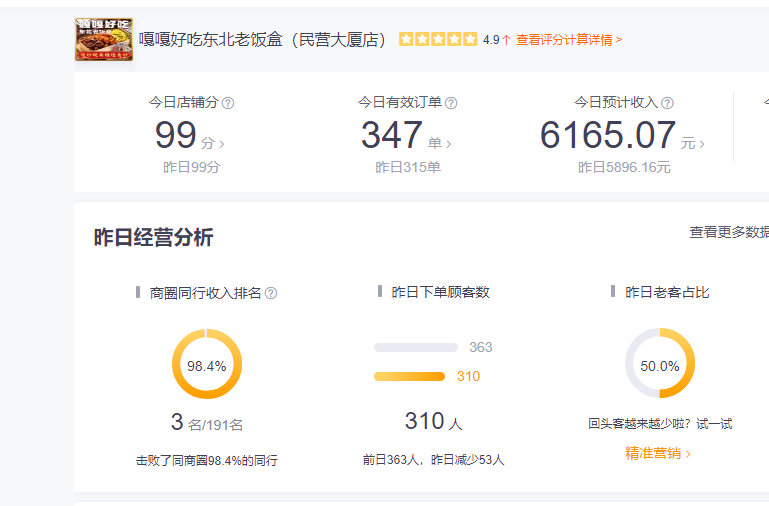Click the 昨日经营分析 section heading
Screen dimensions: 769x506
click(154, 237)
